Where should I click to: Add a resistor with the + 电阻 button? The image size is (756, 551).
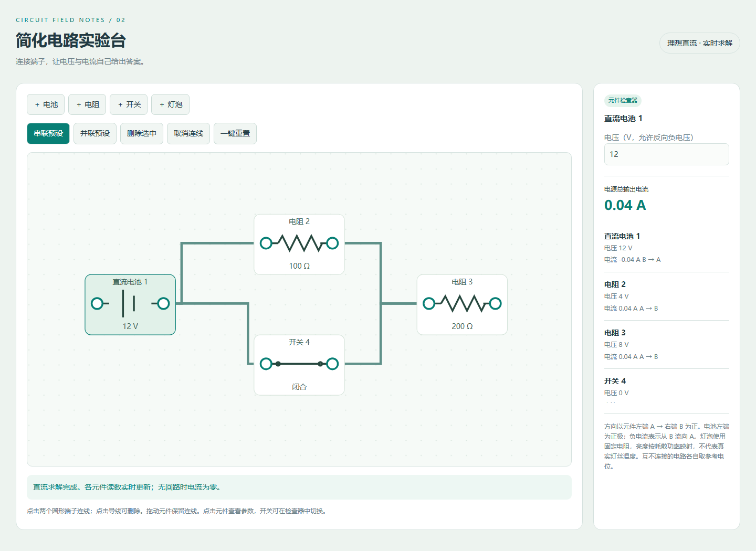pos(87,104)
